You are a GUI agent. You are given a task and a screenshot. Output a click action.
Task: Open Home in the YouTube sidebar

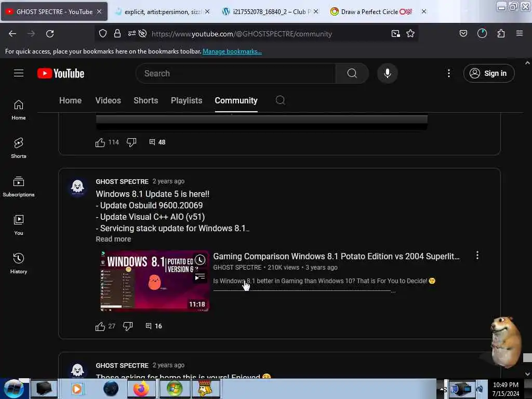(19, 110)
